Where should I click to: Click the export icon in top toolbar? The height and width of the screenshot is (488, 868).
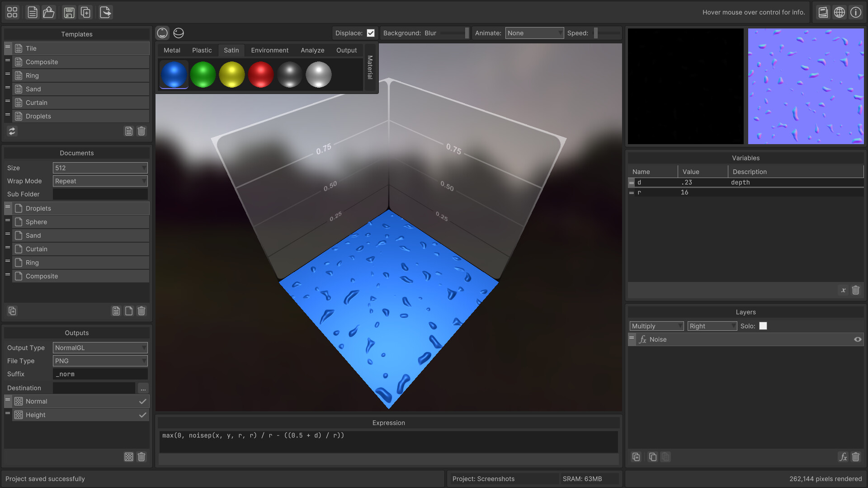pos(105,12)
